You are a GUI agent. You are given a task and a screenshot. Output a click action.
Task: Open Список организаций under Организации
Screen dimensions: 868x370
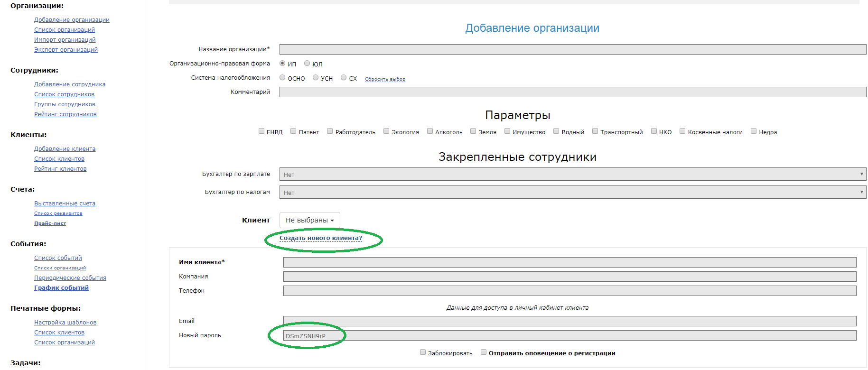65,30
